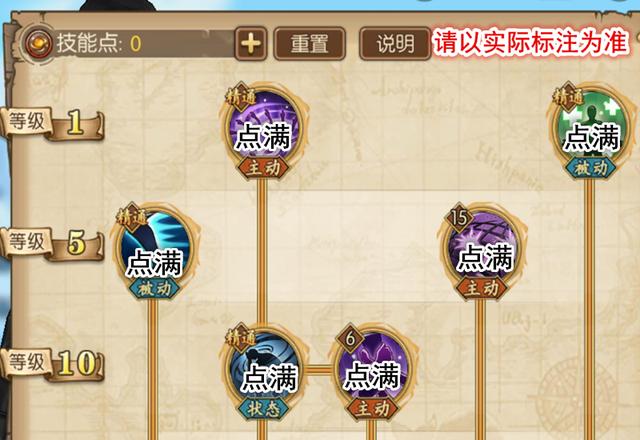This screenshot has width=640, height=440.
Task: Click the 等级 1 level banner
Action: click(x=52, y=124)
